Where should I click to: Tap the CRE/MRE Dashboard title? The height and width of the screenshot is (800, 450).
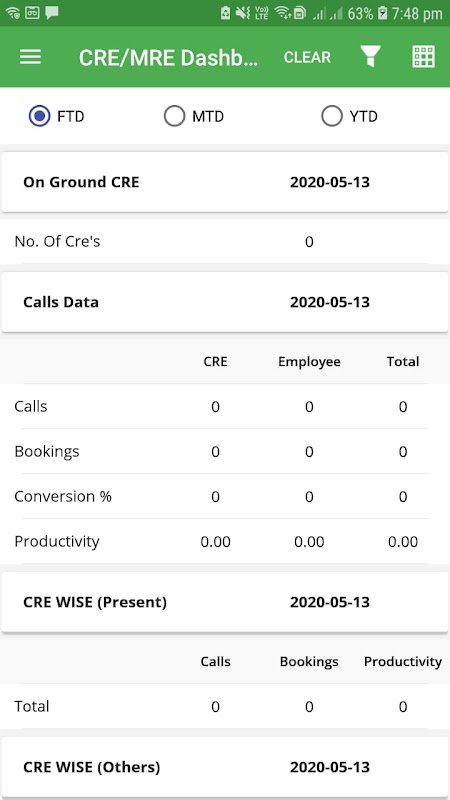point(168,58)
